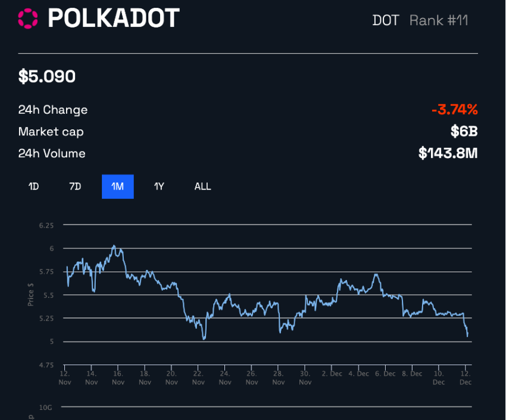Click the Rank #11 label
Screen dimensions: 506x420
pos(439,20)
